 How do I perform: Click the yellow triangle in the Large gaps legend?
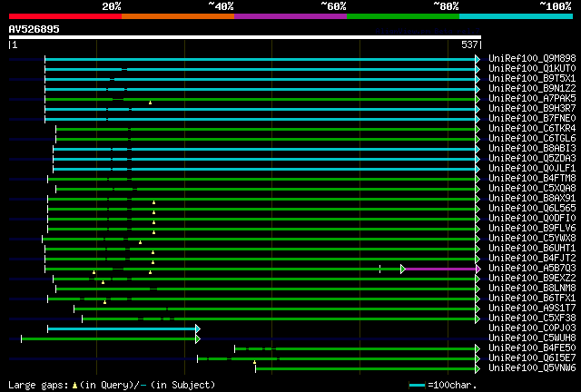(74, 386)
